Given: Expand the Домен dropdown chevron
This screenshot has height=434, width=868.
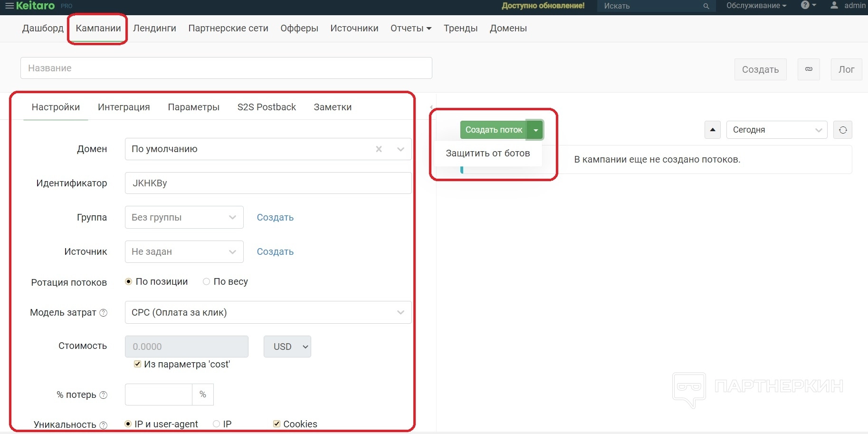Looking at the screenshot, I should point(401,149).
